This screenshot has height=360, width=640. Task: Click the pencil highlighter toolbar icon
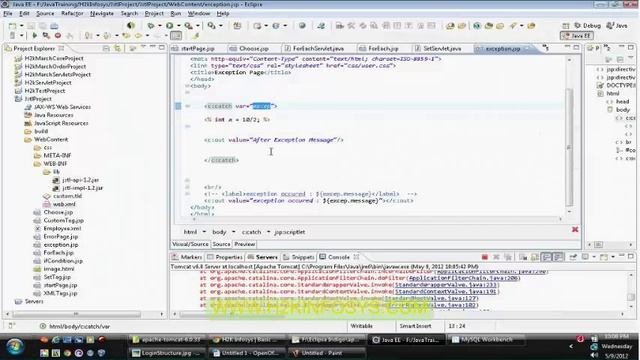point(196,36)
